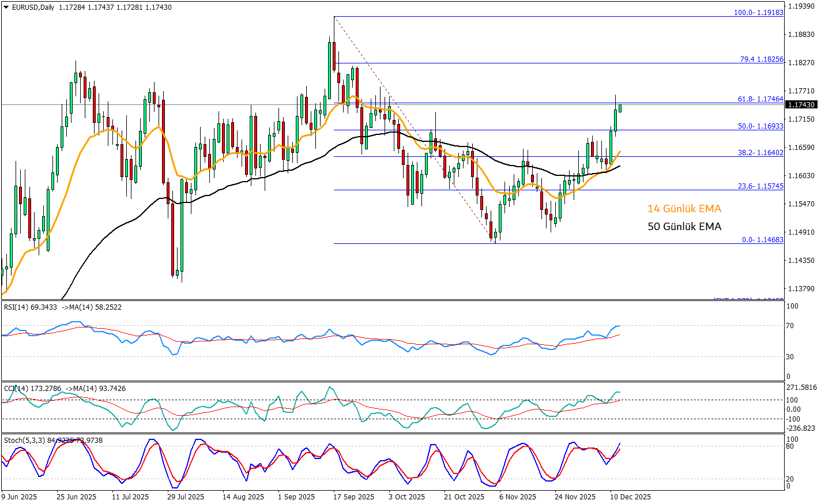Click the 61.8 Fibonacci label 1.17464
This screenshot has width=821, height=504.
click(x=760, y=99)
